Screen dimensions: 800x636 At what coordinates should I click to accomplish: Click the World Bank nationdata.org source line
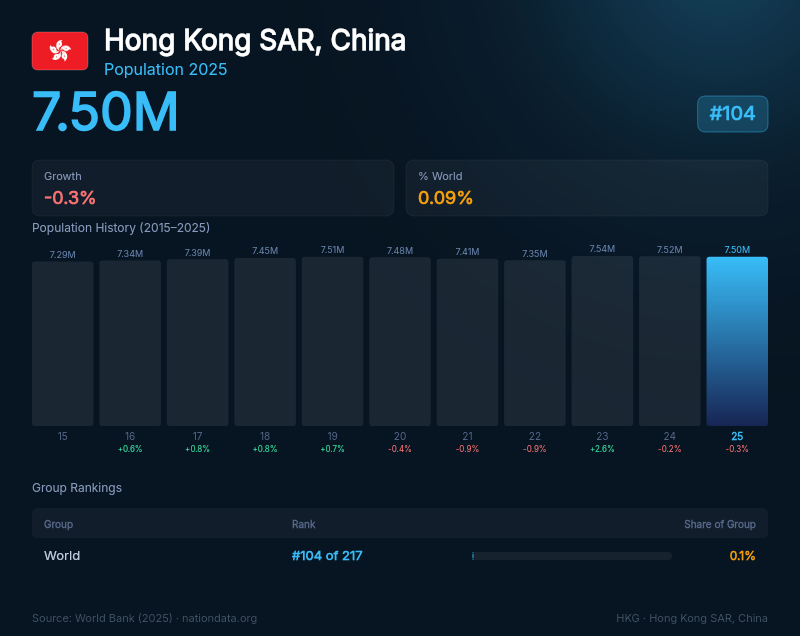(x=144, y=618)
